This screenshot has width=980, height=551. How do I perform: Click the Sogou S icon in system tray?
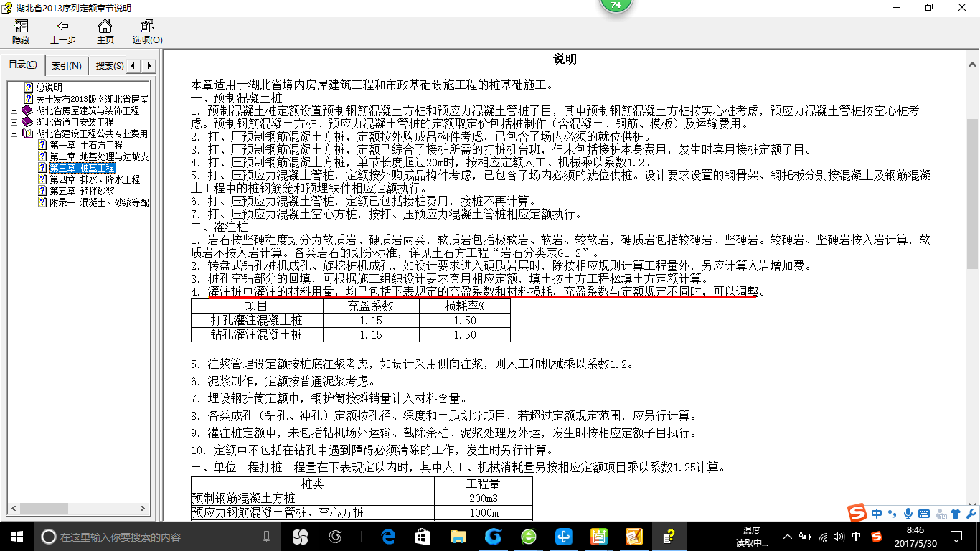point(877,537)
